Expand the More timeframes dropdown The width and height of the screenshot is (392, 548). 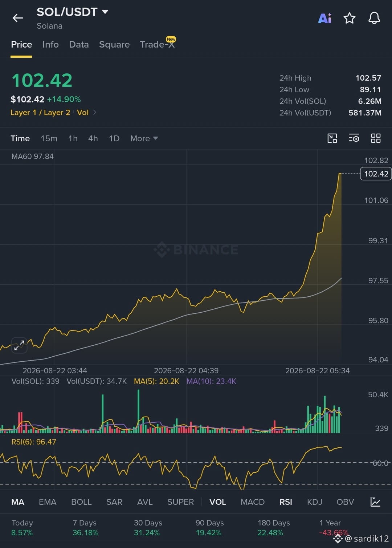click(144, 138)
